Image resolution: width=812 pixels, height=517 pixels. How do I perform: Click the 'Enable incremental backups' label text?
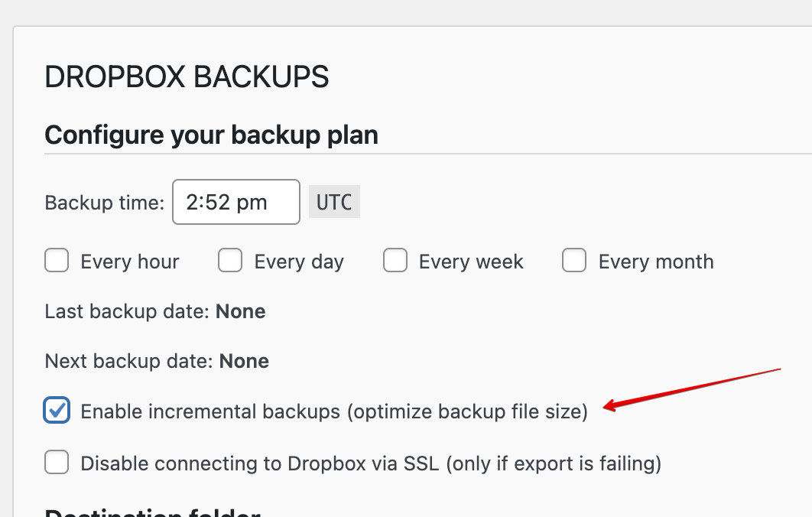coord(334,411)
